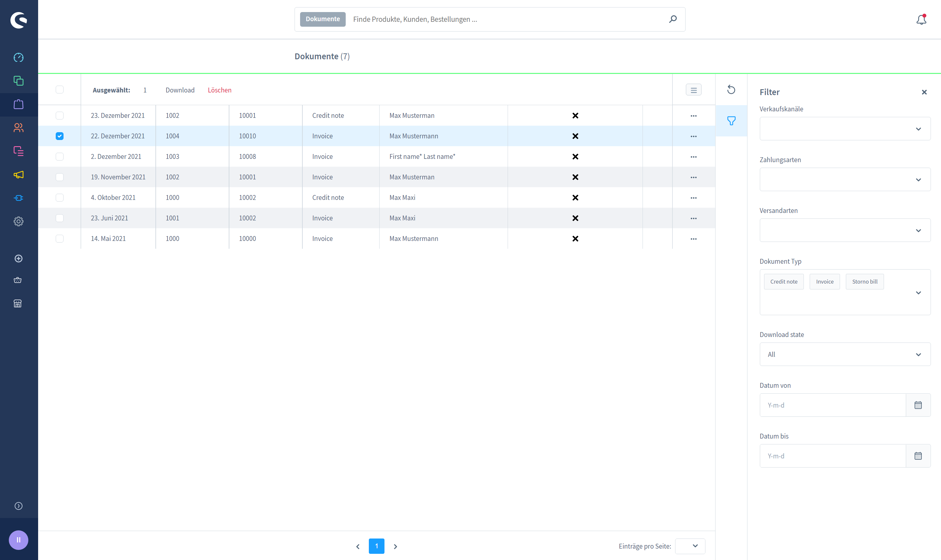Screen dimensions: 941x560
Task: Open the Customers people icon in sidebar
Action: (19, 128)
